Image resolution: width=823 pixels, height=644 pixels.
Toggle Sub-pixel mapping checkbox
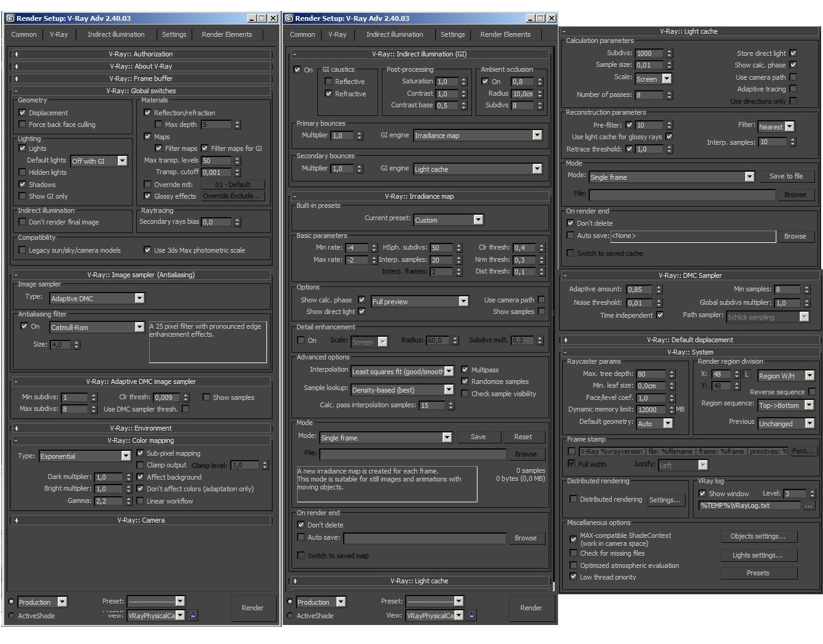(x=141, y=453)
